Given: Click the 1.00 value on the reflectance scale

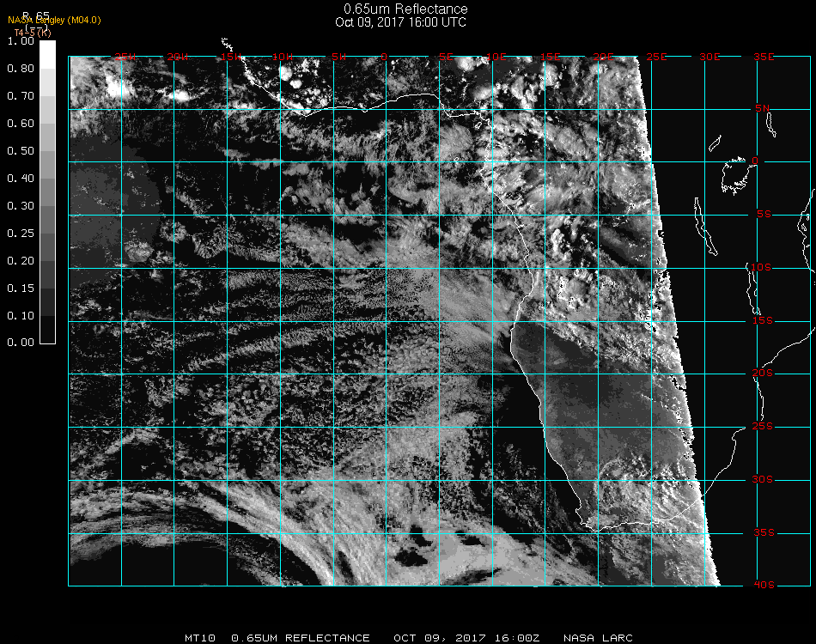Looking at the screenshot, I should pos(21,40).
